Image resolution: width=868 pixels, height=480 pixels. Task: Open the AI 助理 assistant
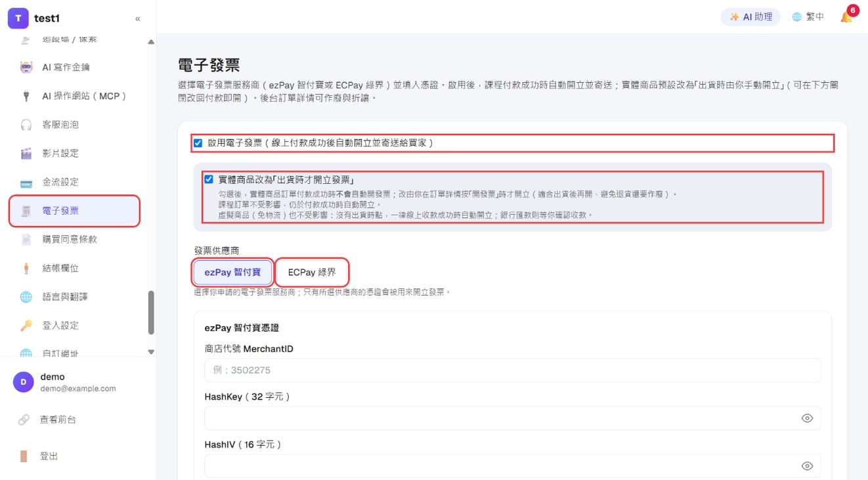tap(750, 17)
